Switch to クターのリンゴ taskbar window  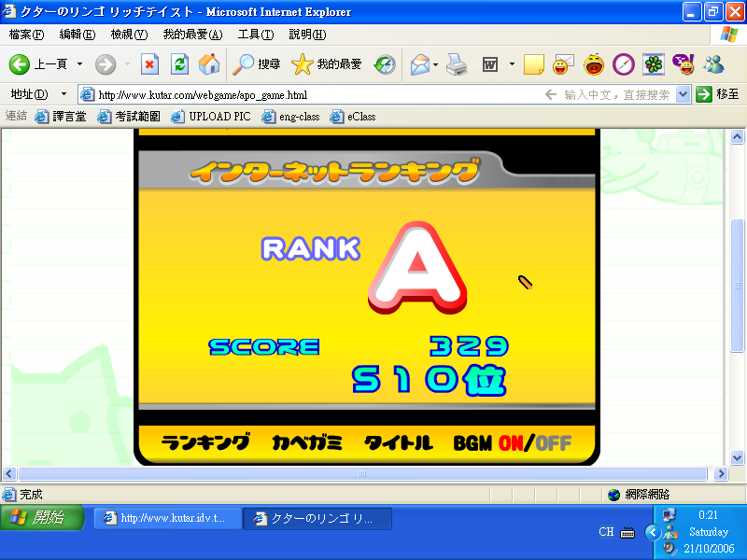click(x=317, y=518)
